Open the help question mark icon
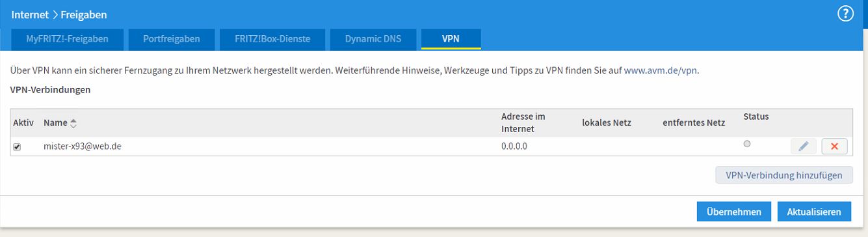 click(845, 14)
